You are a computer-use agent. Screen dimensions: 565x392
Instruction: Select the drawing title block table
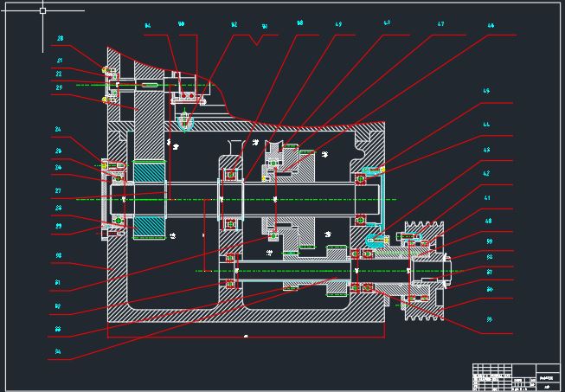click(516, 377)
